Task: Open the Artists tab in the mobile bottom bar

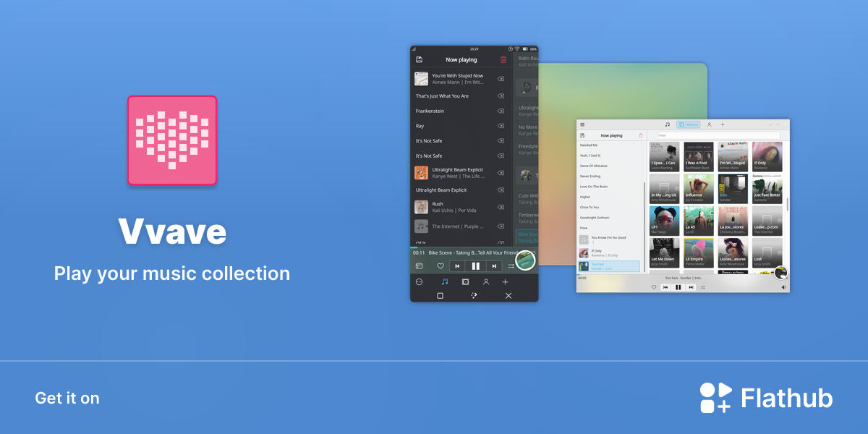Action: (486, 281)
